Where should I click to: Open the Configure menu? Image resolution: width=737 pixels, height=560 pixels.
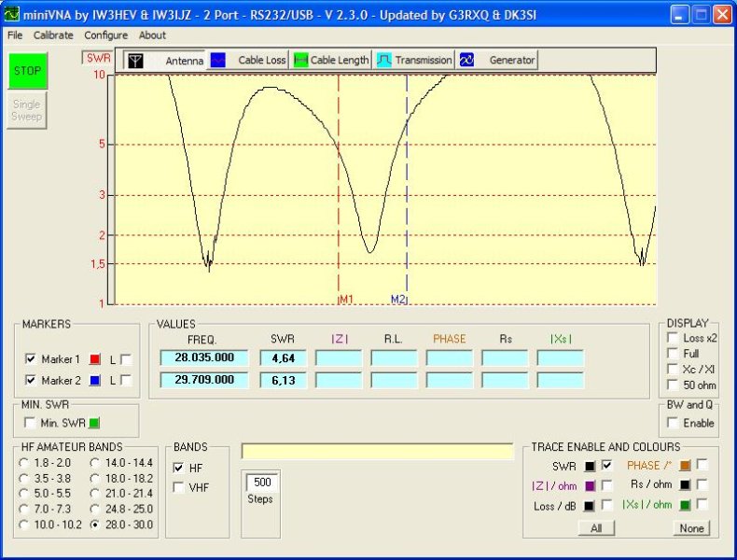click(105, 35)
